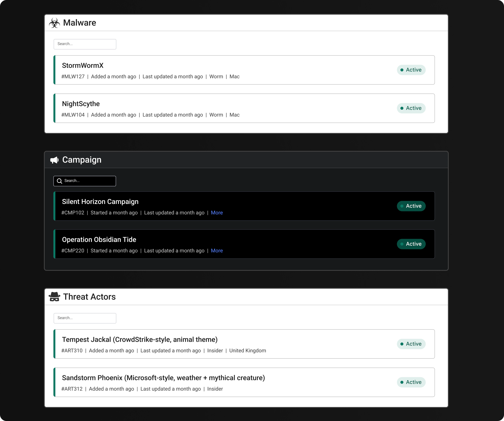This screenshot has width=504, height=421.
Task: Open the StormWormX malware entry title
Action: pyautogui.click(x=83, y=65)
